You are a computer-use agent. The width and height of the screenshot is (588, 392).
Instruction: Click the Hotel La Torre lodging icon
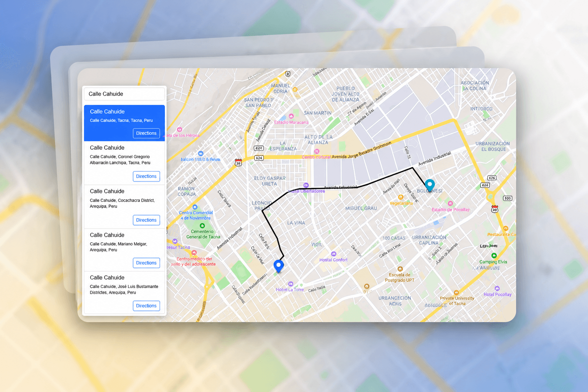coord(291,284)
